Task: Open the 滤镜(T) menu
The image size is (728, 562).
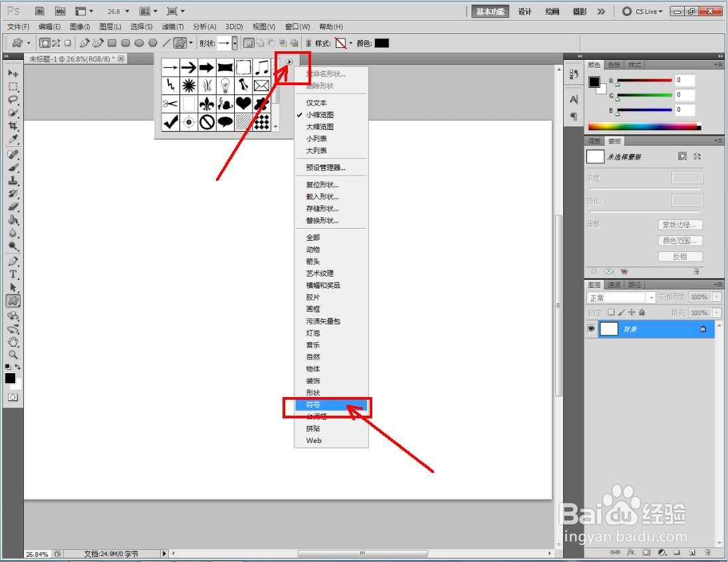Action: [172, 27]
